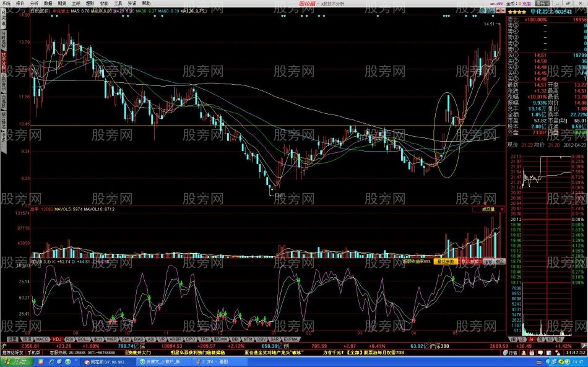The image size is (588, 367).
Task: Click the 行情 status bar button
Action: [511, 353]
